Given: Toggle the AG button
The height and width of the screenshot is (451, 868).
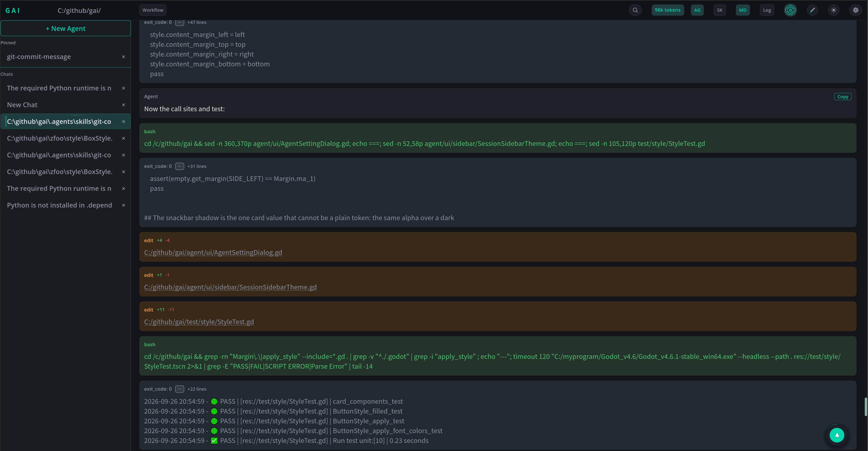Looking at the screenshot, I should click(x=697, y=10).
